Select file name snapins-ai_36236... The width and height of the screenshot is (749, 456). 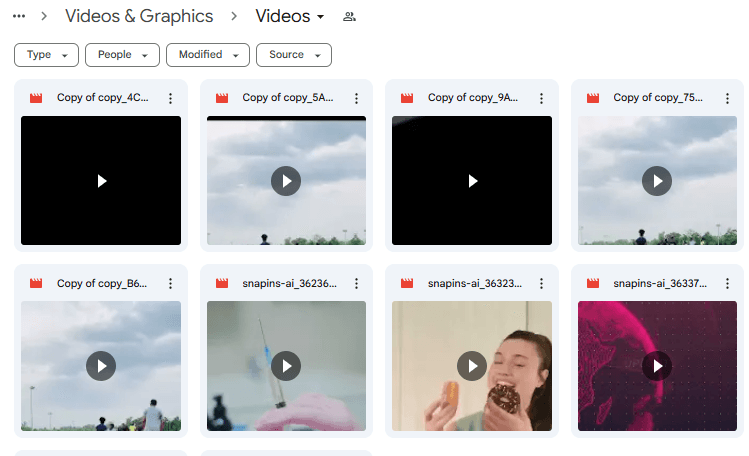click(x=289, y=283)
